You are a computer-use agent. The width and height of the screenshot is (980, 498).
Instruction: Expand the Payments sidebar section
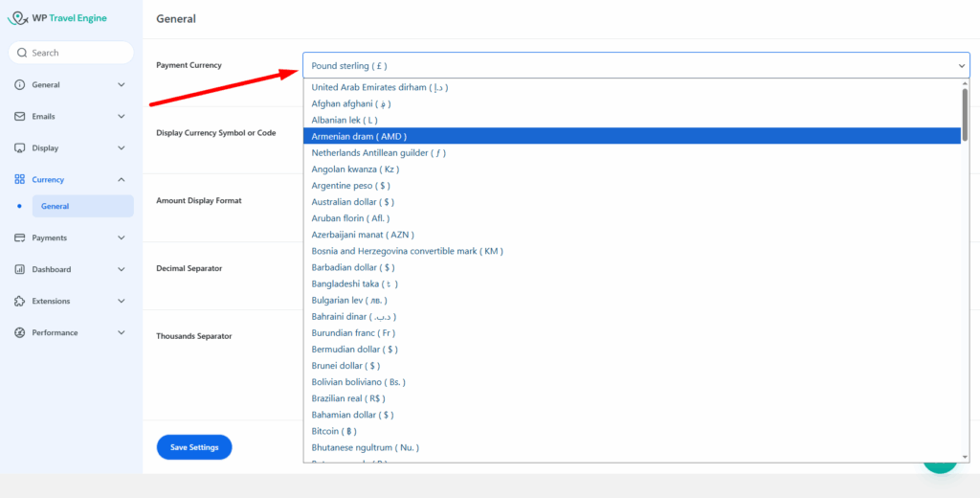pos(121,238)
